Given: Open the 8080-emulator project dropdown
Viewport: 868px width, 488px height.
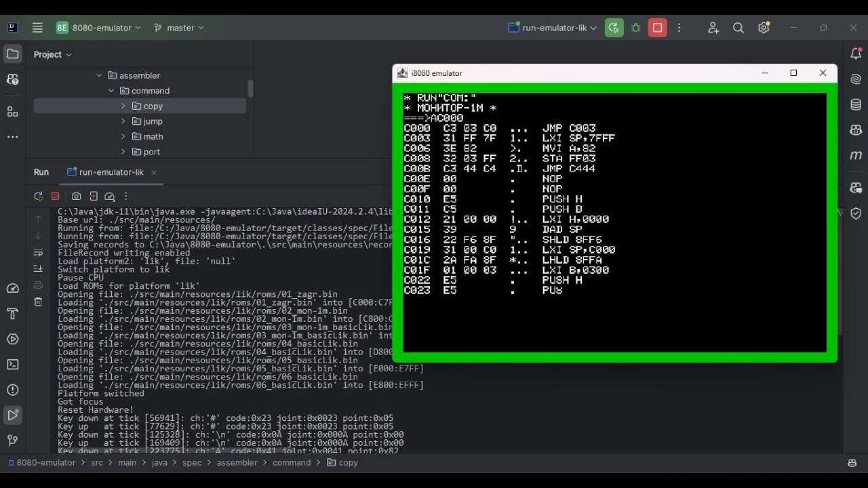Looking at the screenshot, I should [99, 28].
